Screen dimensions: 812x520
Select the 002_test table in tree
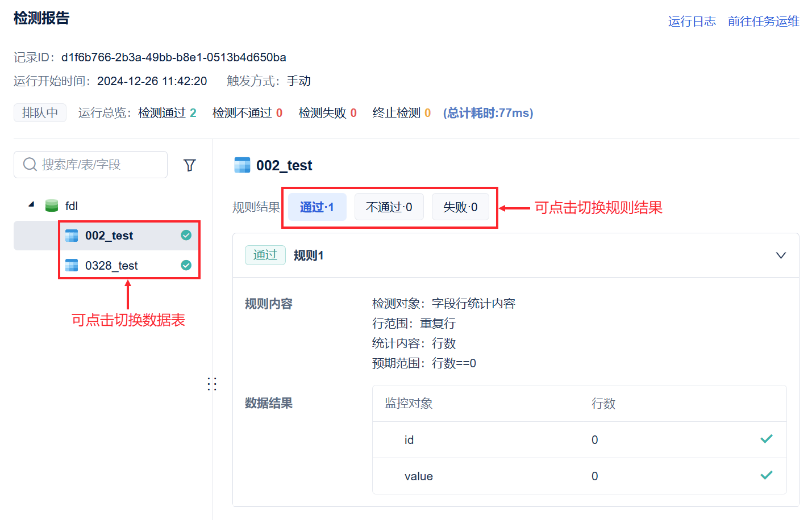pyautogui.click(x=106, y=236)
